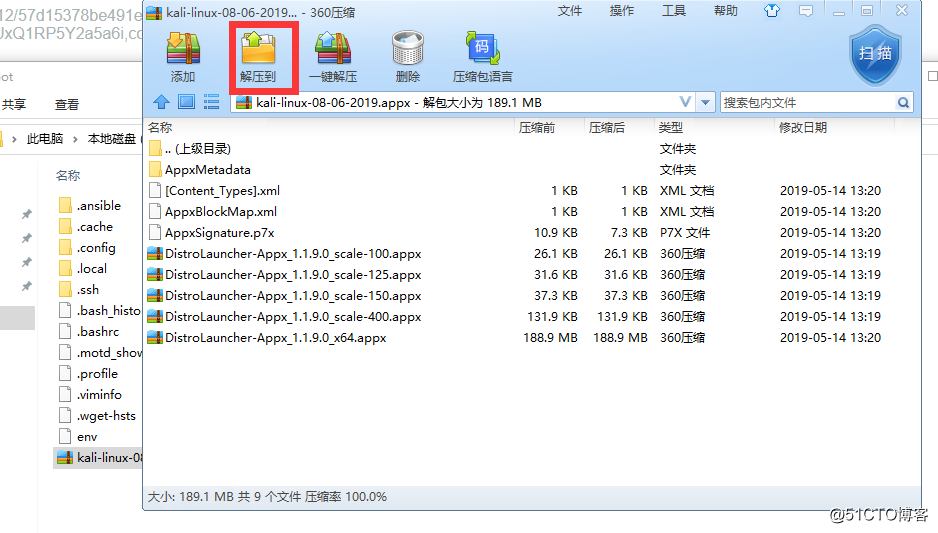938x533 pixels.
Task: Open the .local folder in Explorer
Action: (83, 268)
